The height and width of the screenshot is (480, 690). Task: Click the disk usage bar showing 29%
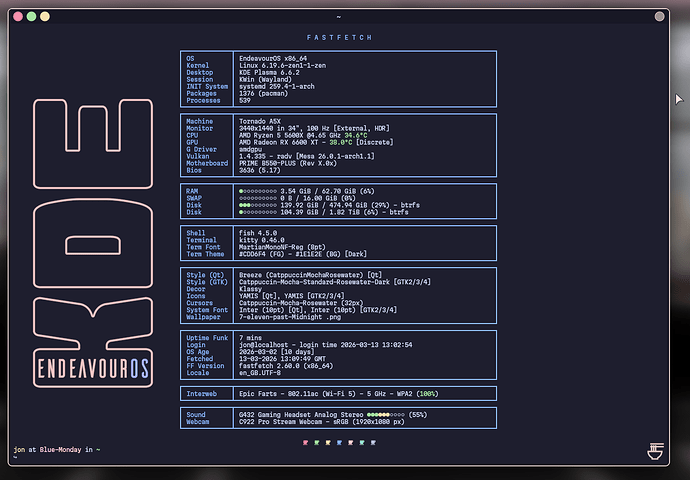pyautogui.click(x=258, y=205)
